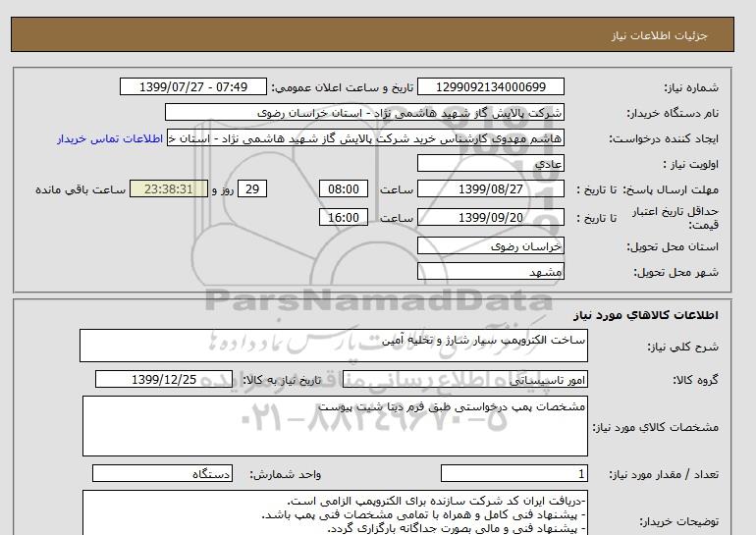Select the priority field showing عادی
Screen dimensions: 756x535
[x=490, y=163]
